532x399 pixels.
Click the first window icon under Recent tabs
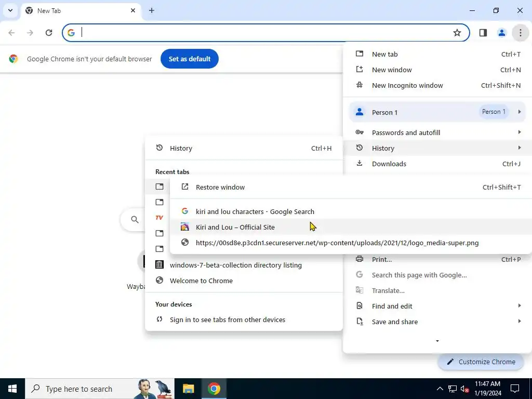pos(159,187)
